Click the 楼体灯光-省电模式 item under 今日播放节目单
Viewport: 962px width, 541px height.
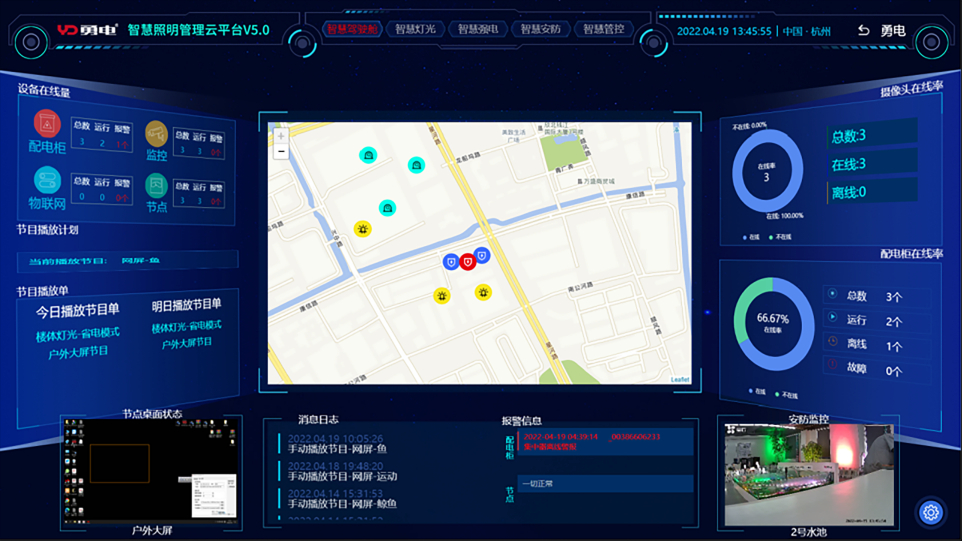point(78,333)
